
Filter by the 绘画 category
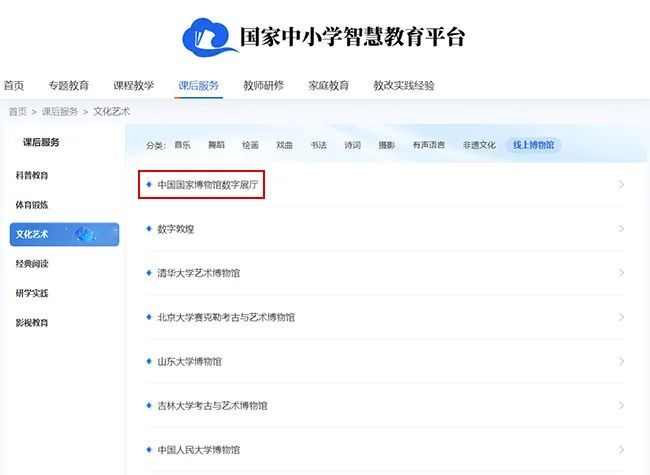coord(250,145)
